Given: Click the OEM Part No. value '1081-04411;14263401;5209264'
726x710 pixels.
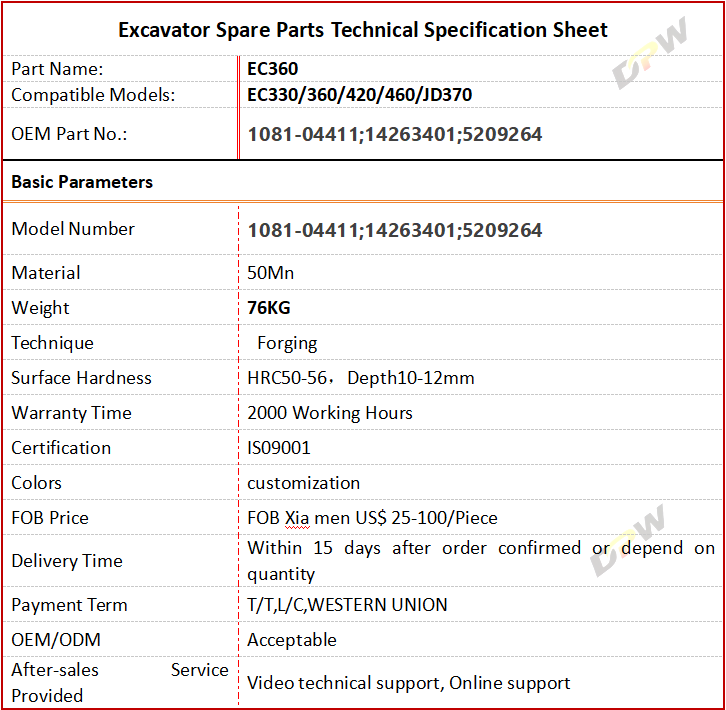Looking at the screenshot, I should coord(395,135).
